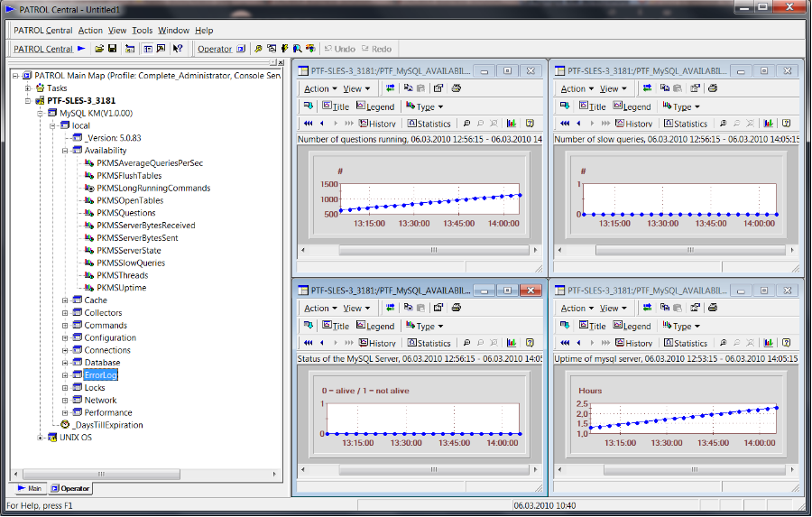Switch to the Main tab at bottom

(29, 488)
